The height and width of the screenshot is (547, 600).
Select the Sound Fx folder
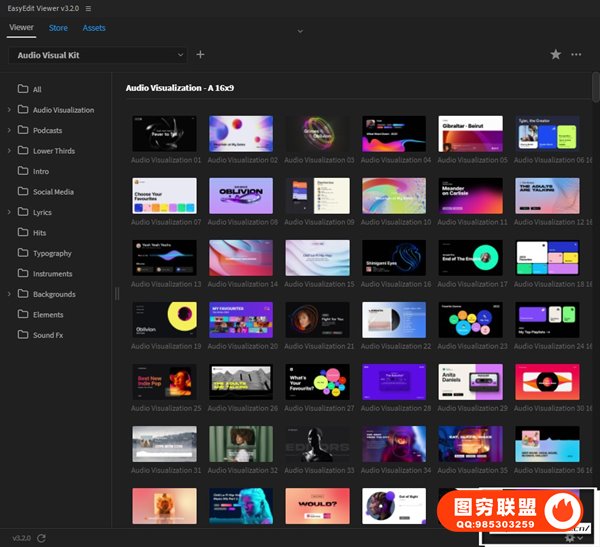[47, 335]
